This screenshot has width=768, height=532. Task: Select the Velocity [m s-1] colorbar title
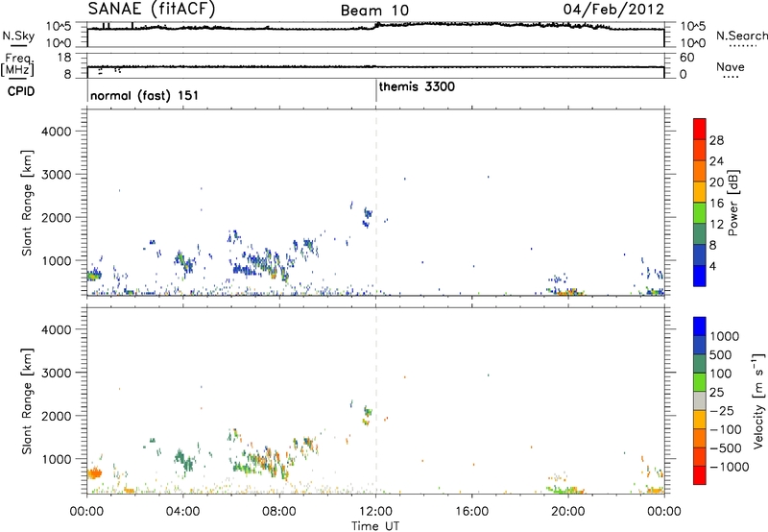click(758, 400)
